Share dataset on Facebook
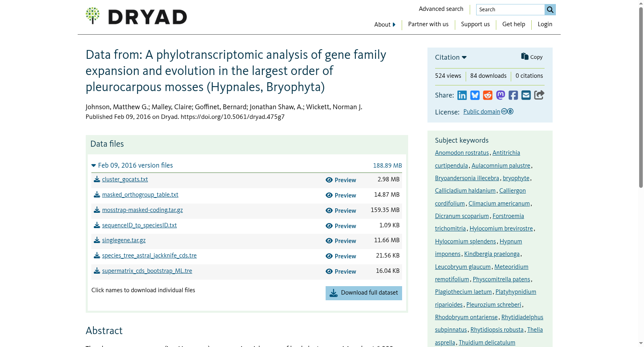 point(513,95)
